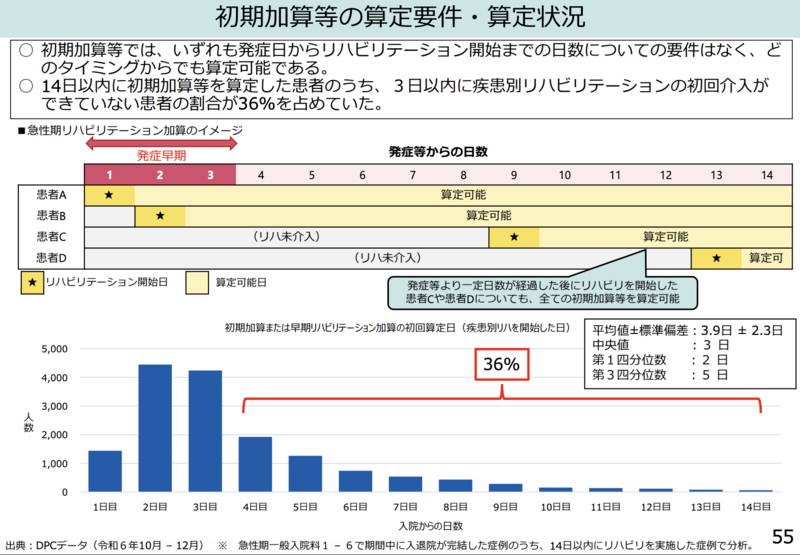
Task: Click the リハビリテーション開始日 legend star icon
Action: pyautogui.click(x=34, y=283)
